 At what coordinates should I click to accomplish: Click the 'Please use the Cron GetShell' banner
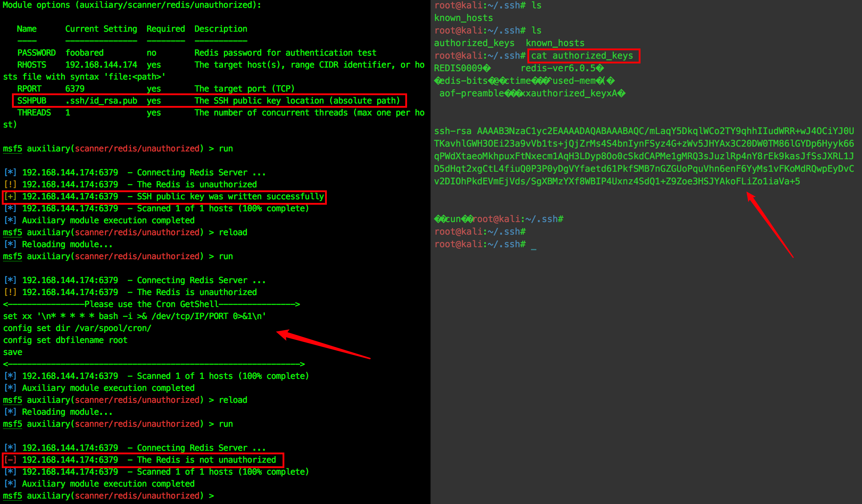[151, 304]
